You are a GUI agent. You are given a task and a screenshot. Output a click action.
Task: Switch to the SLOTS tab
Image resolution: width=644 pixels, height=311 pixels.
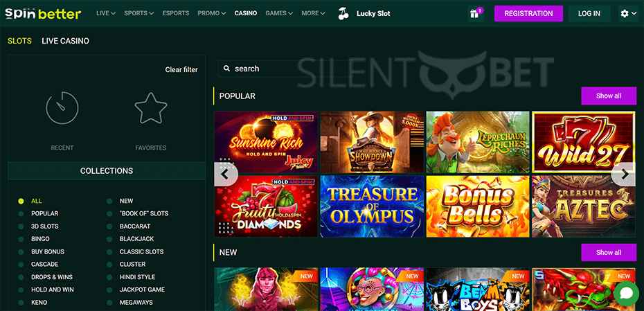[x=19, y=41]
